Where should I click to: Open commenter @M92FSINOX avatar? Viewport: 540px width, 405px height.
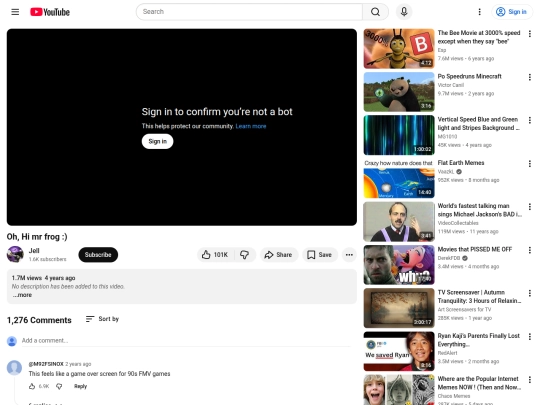tap(14, 367)
